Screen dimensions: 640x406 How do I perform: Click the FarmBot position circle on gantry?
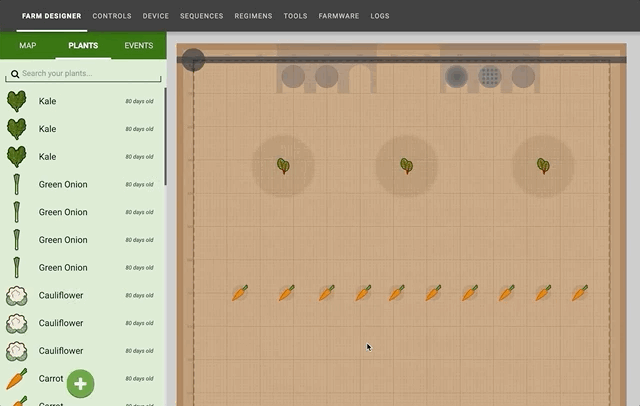click(193, 60)
